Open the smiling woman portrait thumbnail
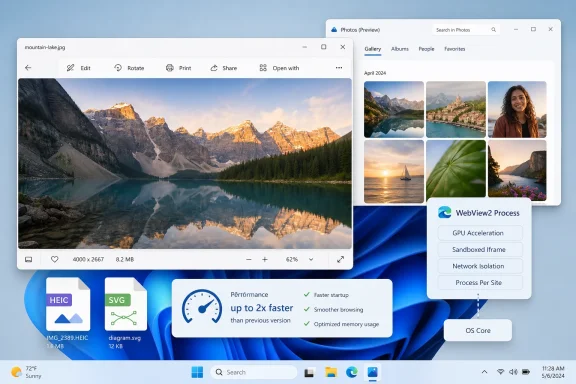Viewport: 576px width, 384px height. 517,110
